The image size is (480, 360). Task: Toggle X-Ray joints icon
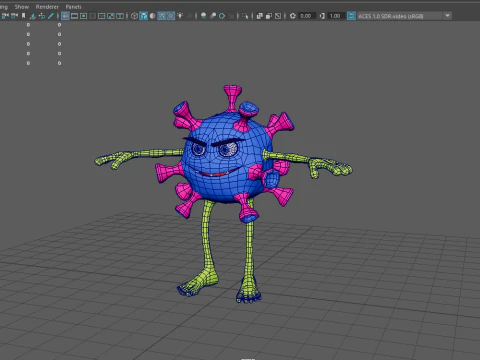coord(278,16)
